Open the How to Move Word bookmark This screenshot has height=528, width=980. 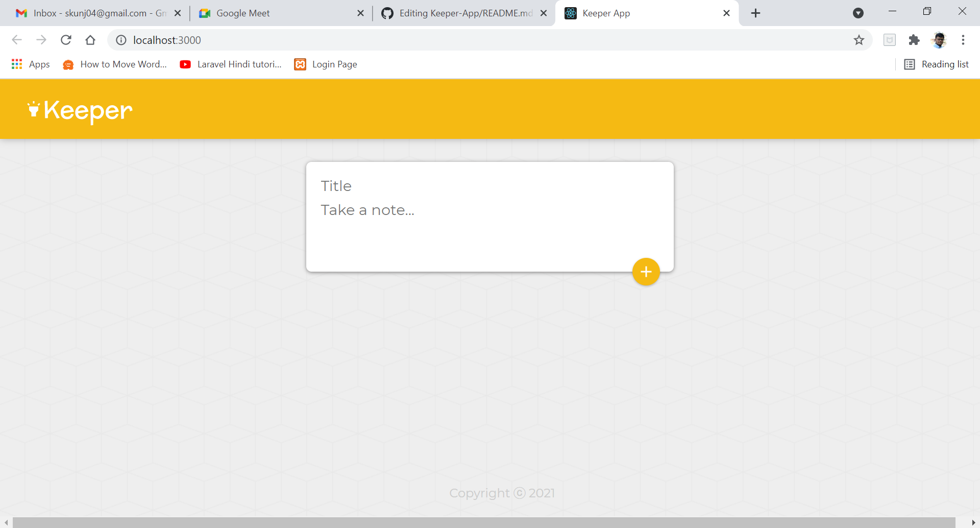[x=115, y=64]
